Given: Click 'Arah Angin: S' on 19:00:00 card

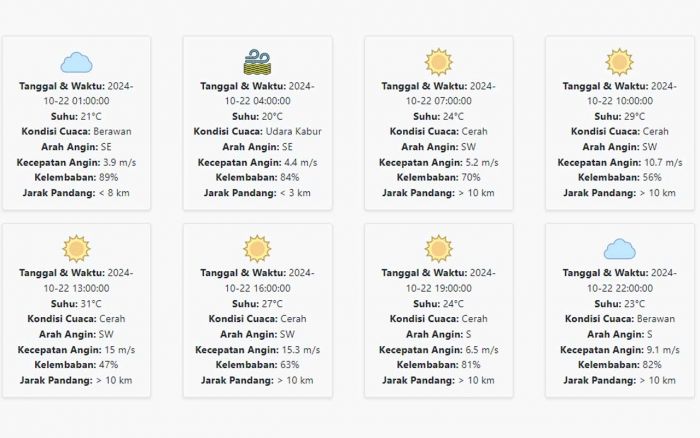Looking at the screenshot, I should [439, 334].
